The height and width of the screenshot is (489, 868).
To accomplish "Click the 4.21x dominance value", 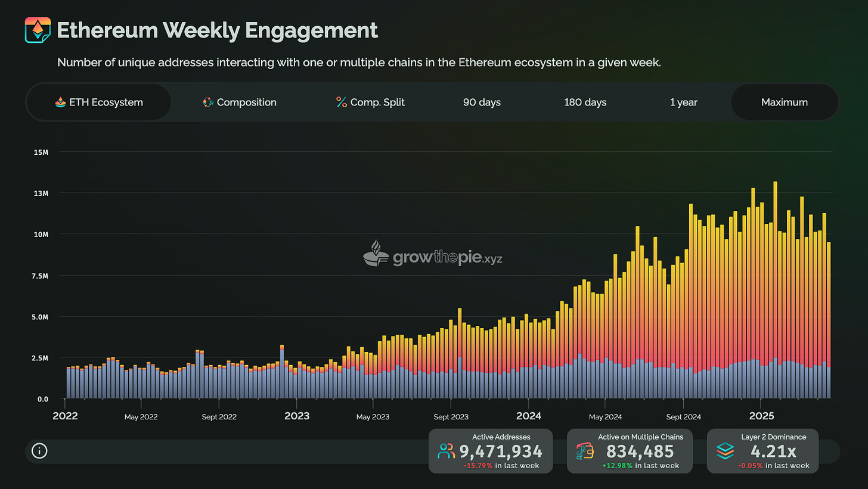I will click(775, 451).
